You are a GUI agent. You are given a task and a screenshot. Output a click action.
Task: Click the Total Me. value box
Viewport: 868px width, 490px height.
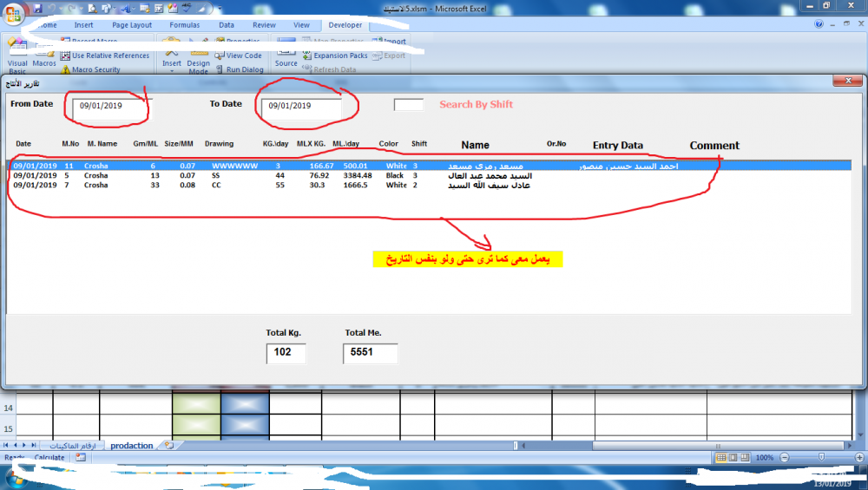point(371,353)
